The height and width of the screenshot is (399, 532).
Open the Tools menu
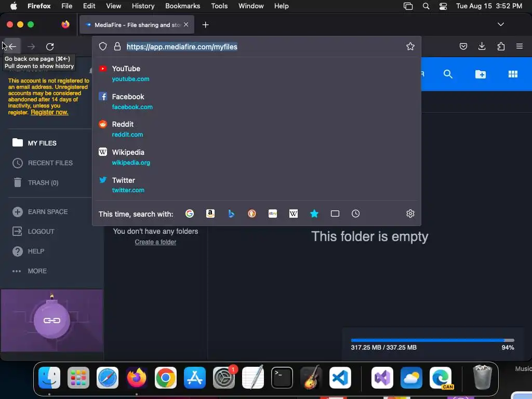click(219, 6)
